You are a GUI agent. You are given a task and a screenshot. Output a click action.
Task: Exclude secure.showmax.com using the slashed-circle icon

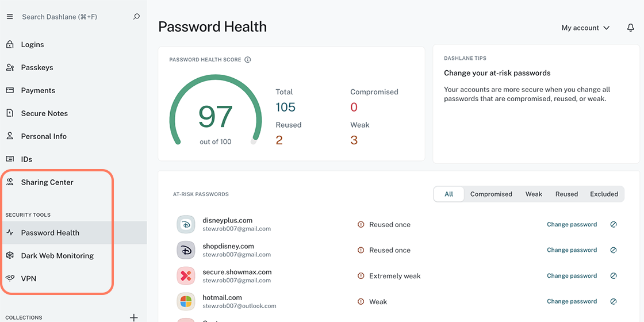pyautogui.click(x=613, y=275)
